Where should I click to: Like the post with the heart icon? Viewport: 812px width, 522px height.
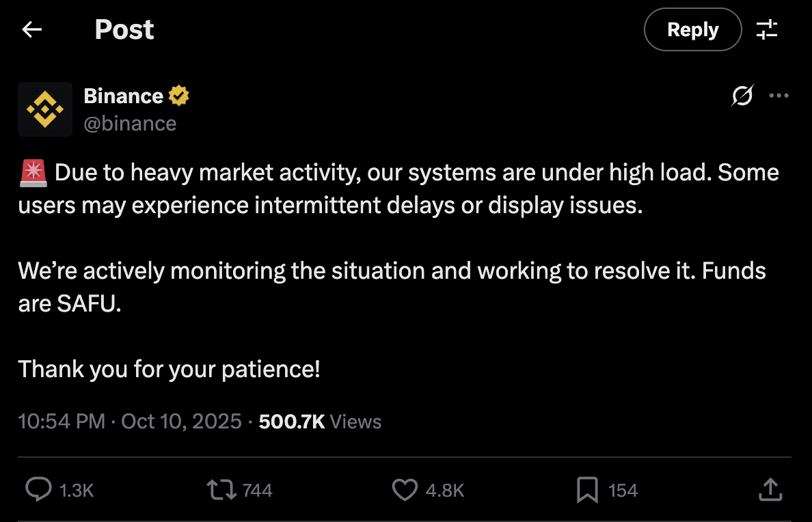[405, 489]
